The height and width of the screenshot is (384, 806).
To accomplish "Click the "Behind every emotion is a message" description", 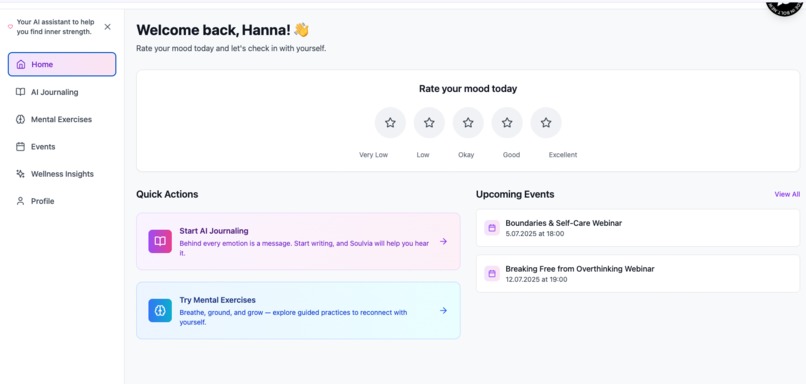I will point(304,248).
